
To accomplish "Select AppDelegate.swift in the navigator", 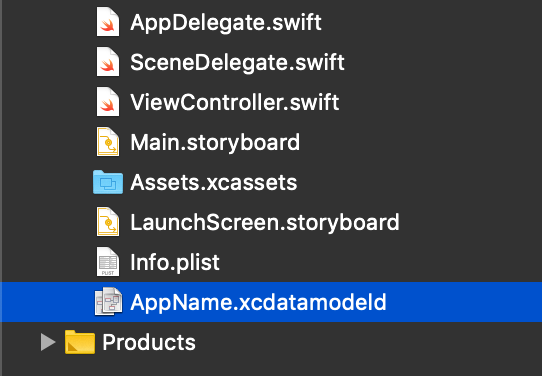I will pyautogui.click(x=226, y=23).
